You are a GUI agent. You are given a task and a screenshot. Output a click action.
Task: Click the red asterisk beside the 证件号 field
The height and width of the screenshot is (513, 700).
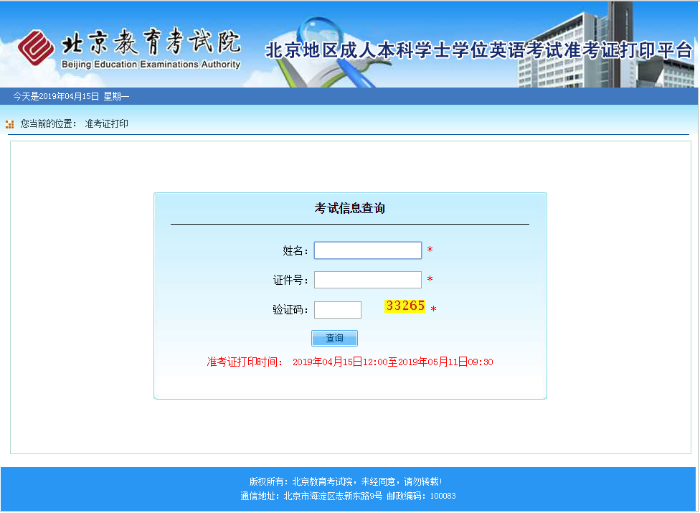click(x=430, y=280)
